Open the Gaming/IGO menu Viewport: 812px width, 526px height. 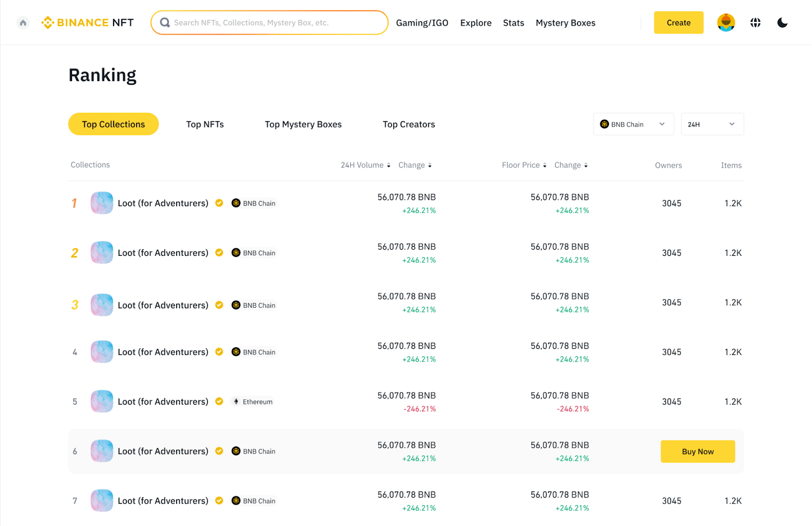tap(422, 23)
